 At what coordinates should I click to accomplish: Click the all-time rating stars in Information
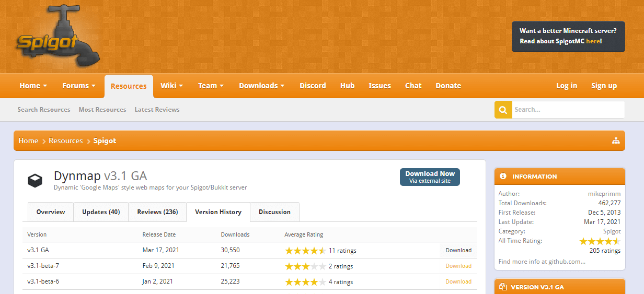tap(600, 241)
